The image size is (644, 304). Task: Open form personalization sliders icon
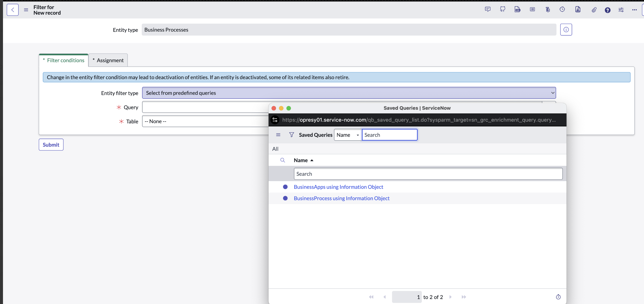click(x=621, y=10)
